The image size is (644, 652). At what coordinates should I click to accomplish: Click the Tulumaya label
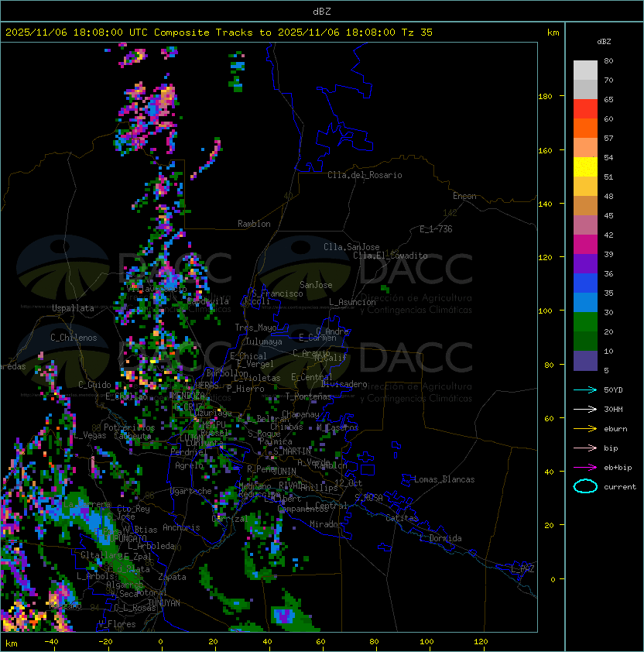pyautogui.click(x=264, y=341)
